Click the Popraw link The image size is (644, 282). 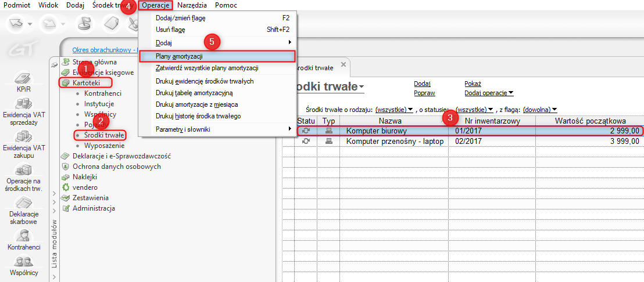pyautogui.click(x=424, y=93)
